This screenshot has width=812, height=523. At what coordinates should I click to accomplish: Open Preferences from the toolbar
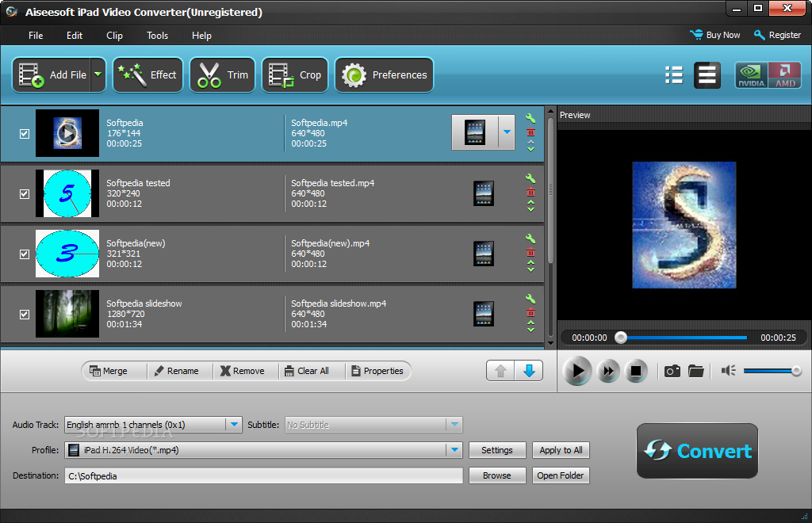[x=385, y=75]
